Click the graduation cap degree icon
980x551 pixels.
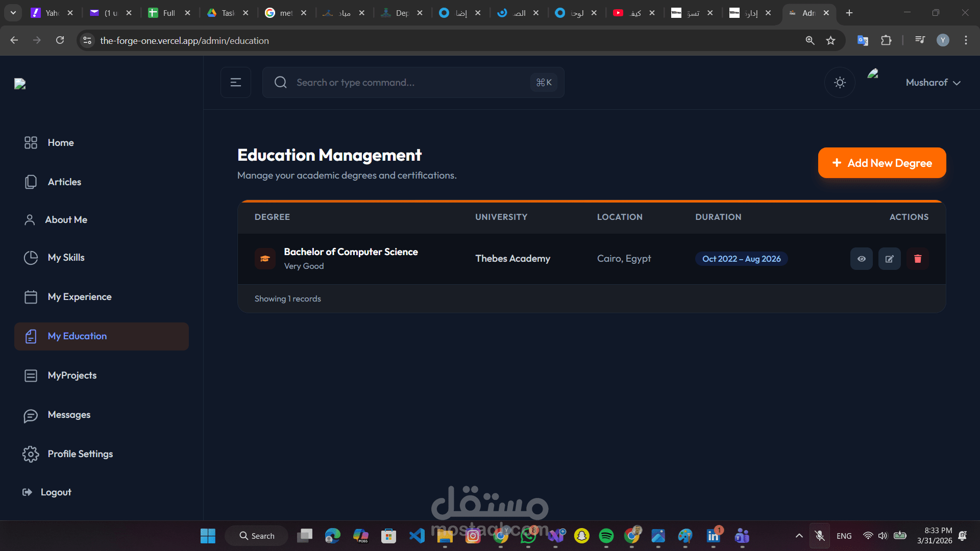point(265,259)
